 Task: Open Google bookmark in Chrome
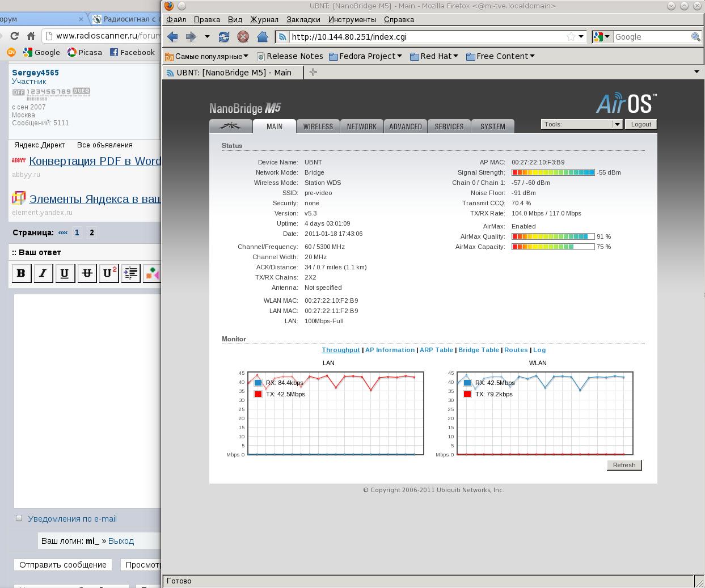pyautogui.click(x=41, y=52)
